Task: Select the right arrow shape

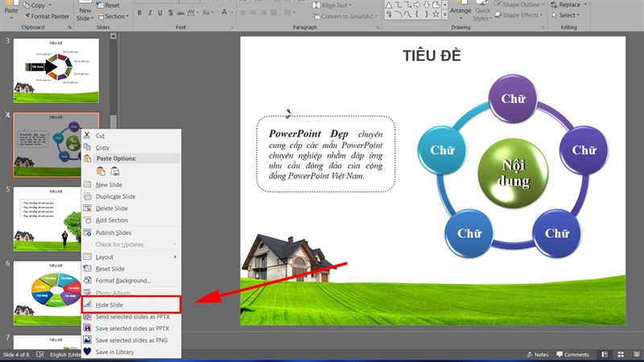Action: click(x=417, y=5)
